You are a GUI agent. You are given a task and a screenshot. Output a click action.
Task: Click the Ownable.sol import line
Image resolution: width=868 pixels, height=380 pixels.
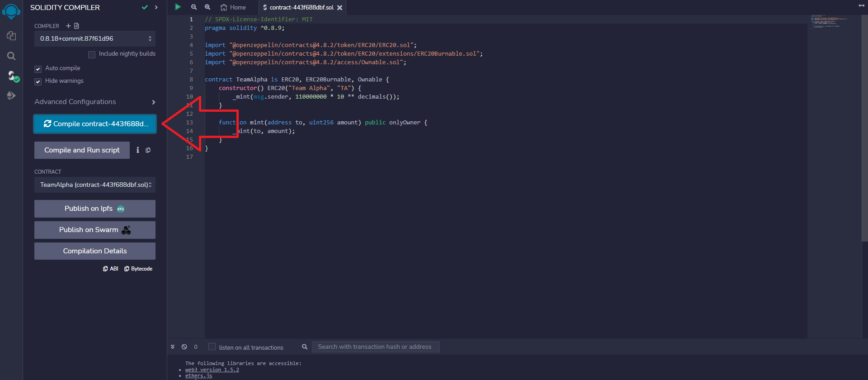306,62
